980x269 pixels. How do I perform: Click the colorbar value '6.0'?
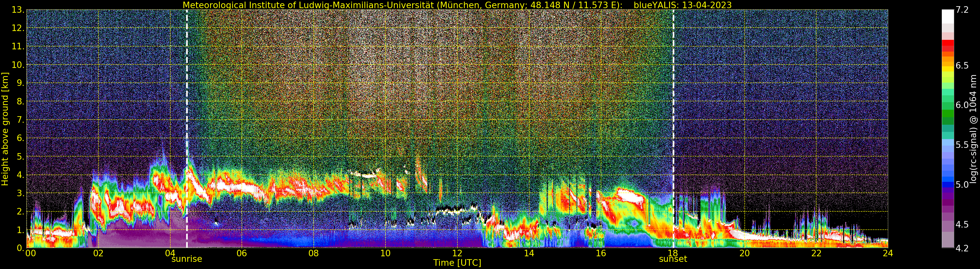point(962,105)
